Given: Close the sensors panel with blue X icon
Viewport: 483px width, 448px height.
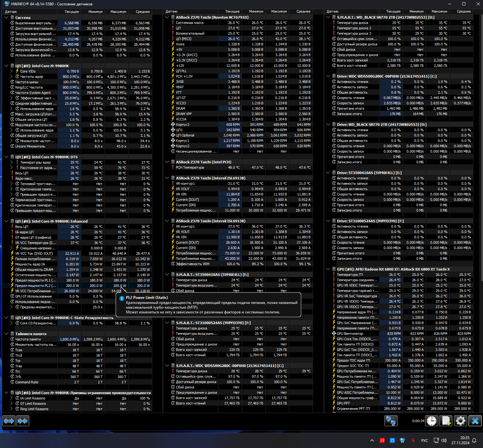Looking at the screenshot, I should click(x=475, y=421).
